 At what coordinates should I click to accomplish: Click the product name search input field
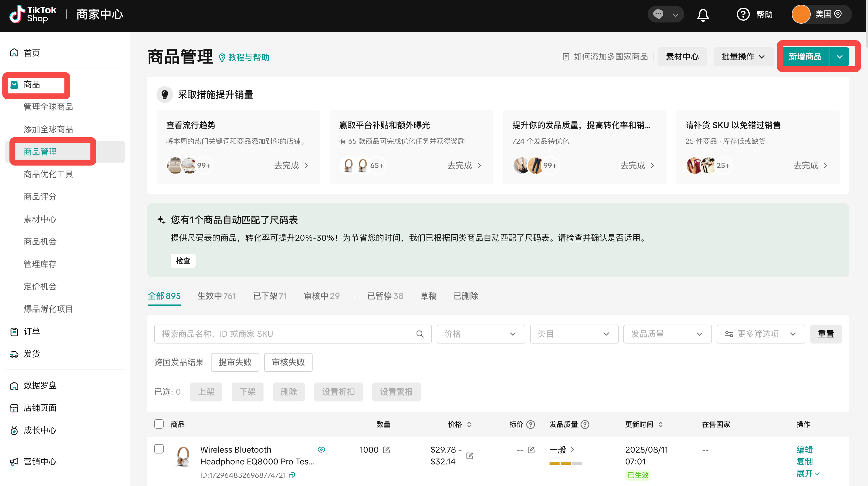tap(286, 334)
